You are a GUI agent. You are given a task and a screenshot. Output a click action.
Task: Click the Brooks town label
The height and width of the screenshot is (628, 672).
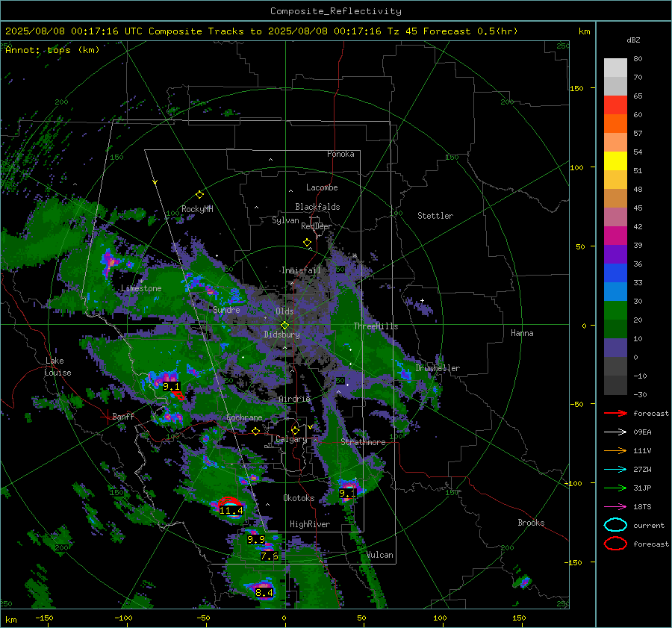531,523
